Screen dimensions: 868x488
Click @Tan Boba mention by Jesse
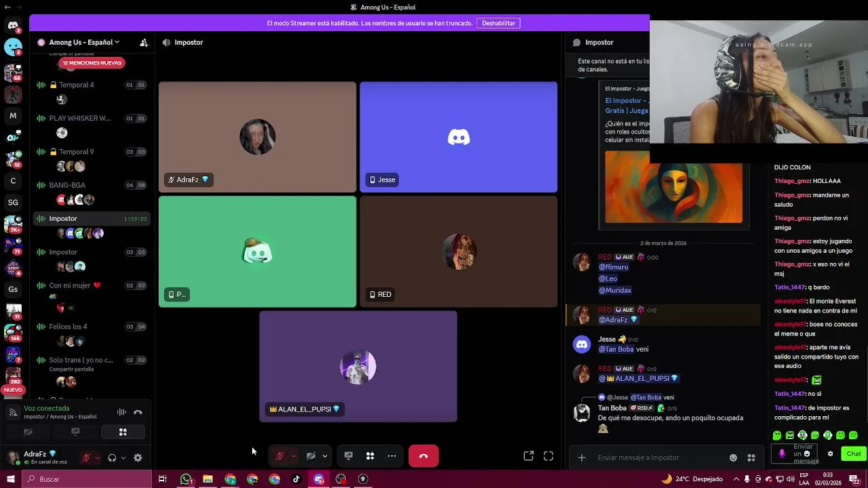tap(616, 349)
